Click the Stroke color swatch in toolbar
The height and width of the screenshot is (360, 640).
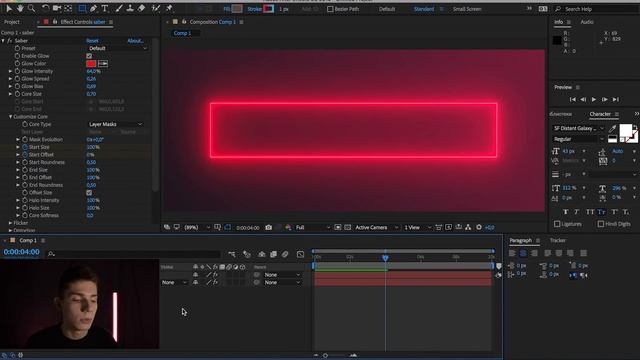(x=269, y=9)
